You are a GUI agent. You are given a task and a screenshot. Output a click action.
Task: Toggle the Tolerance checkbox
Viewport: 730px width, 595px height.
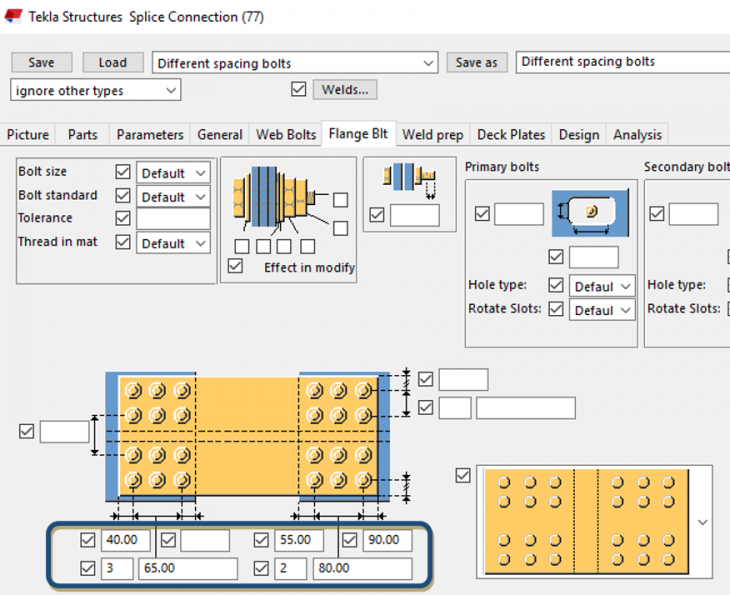[123, 218]
